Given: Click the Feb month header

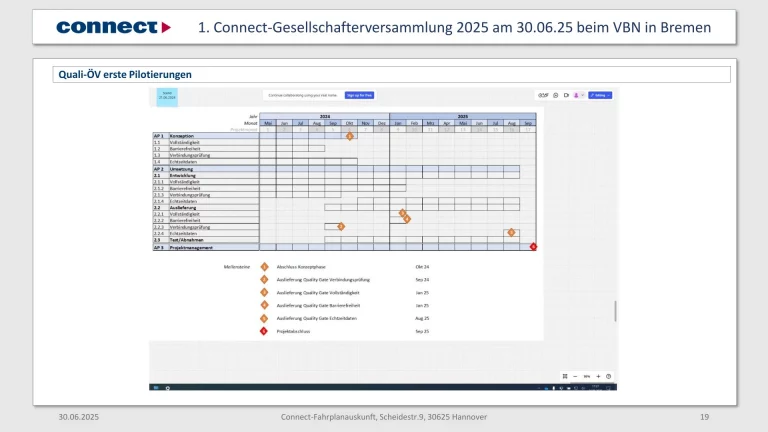Looking at the screenshot, I should coord(414,123).
